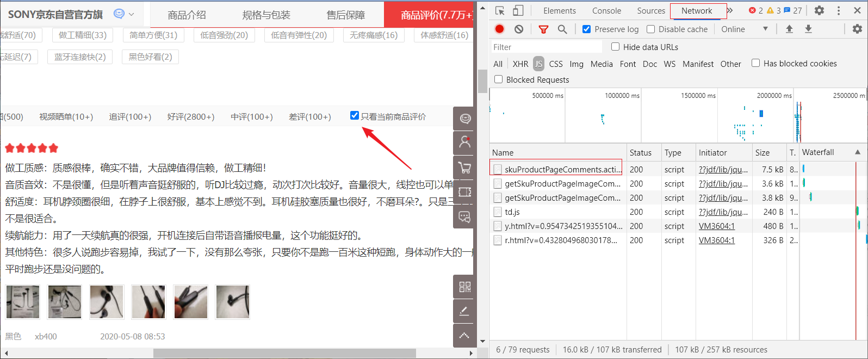This screenshot has height=359, width=868.
Task: Switch to the Console tab
Action: [606, 11]
